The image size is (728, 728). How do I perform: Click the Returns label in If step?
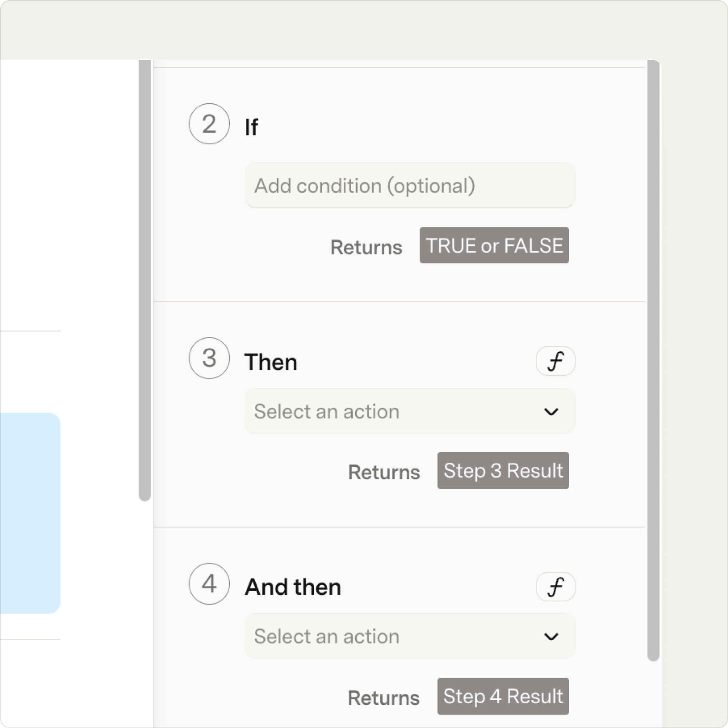[x=366, y=247]
